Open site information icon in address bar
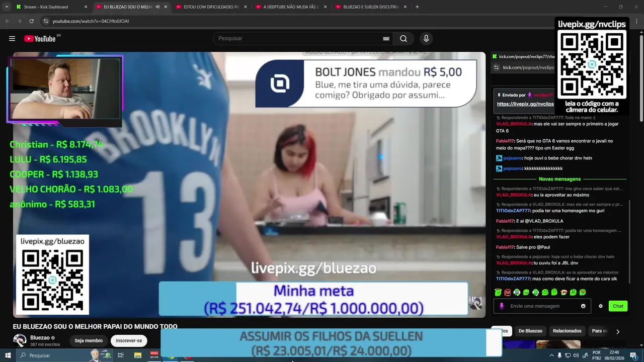The width and height of the screenshot is (644, 362). pyautogui.click(x=46, y=21)
